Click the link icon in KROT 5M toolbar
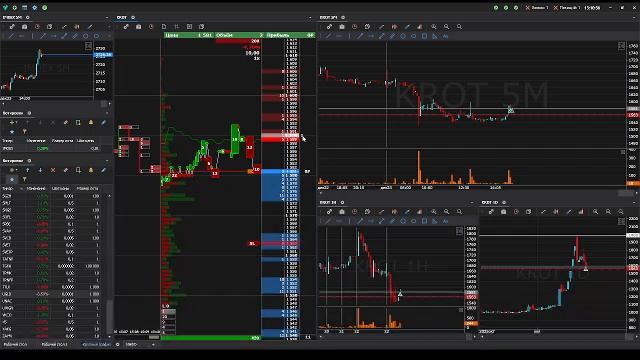The height and width of the screenshot is (360, 640). click(x=329, y=27)
